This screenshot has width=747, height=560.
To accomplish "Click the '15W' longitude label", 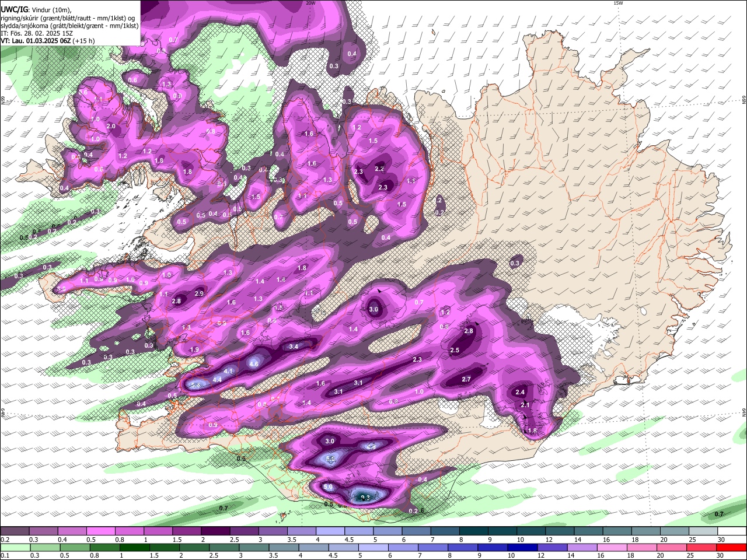I will [618, 3].
